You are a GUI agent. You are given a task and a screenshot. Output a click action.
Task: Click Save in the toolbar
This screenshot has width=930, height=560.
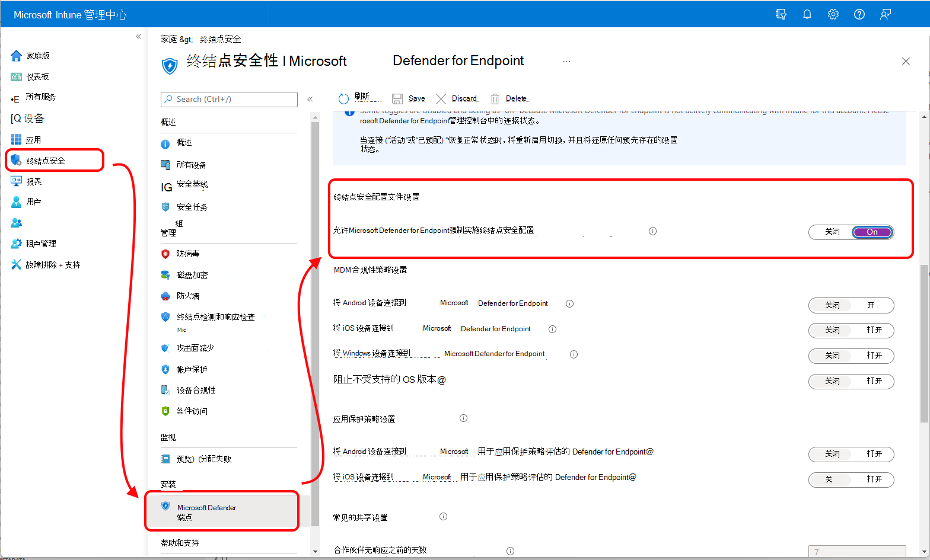[409, 98]
